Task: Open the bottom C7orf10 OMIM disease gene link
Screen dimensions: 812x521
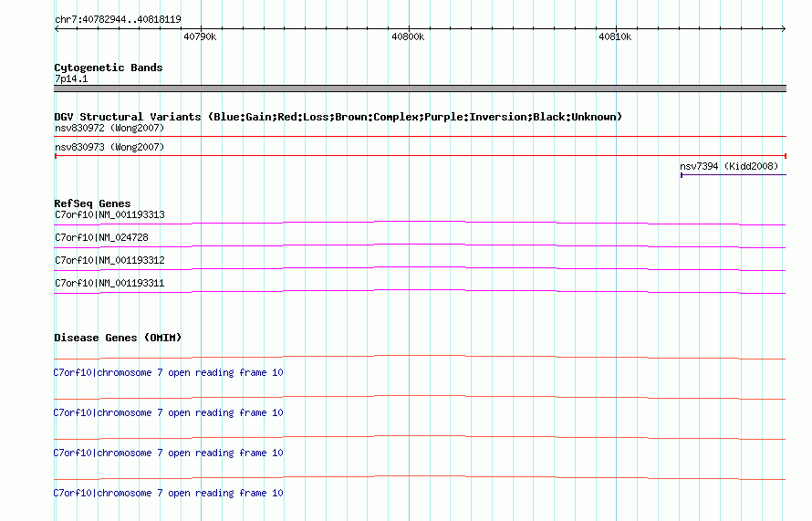Action: point(168,493)
